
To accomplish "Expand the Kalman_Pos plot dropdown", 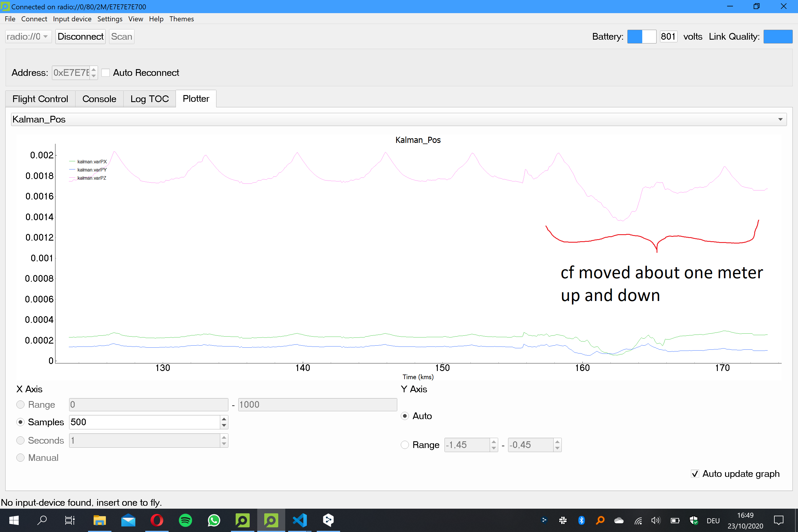I will (780, 119).
